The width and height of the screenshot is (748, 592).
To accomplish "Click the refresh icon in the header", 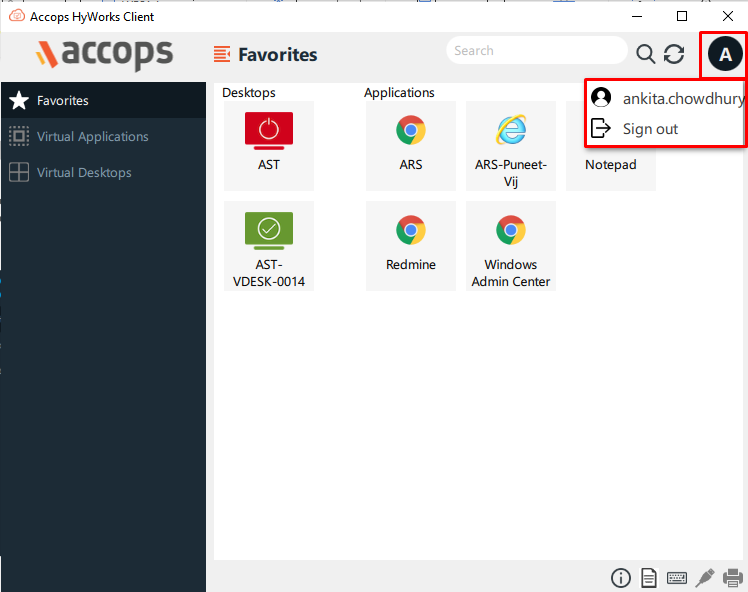I will tap(674, 55).
